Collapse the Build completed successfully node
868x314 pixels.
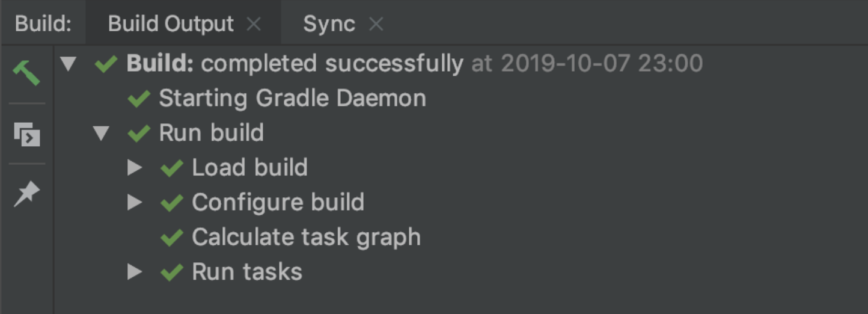point(69,64)
